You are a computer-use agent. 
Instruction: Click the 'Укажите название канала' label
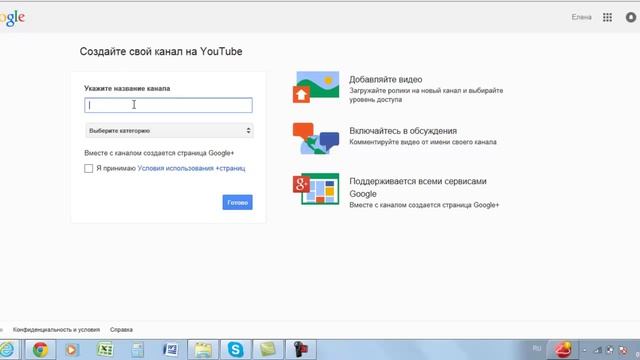pyautogui.click(x=127, y=88)
